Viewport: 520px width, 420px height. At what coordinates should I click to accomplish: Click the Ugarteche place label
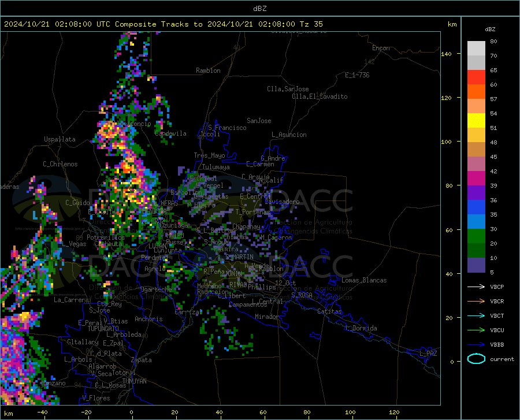coord(156,289)
